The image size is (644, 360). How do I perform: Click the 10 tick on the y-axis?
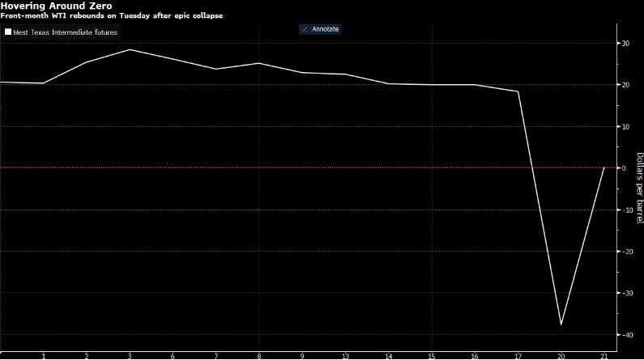coord(625,127)
